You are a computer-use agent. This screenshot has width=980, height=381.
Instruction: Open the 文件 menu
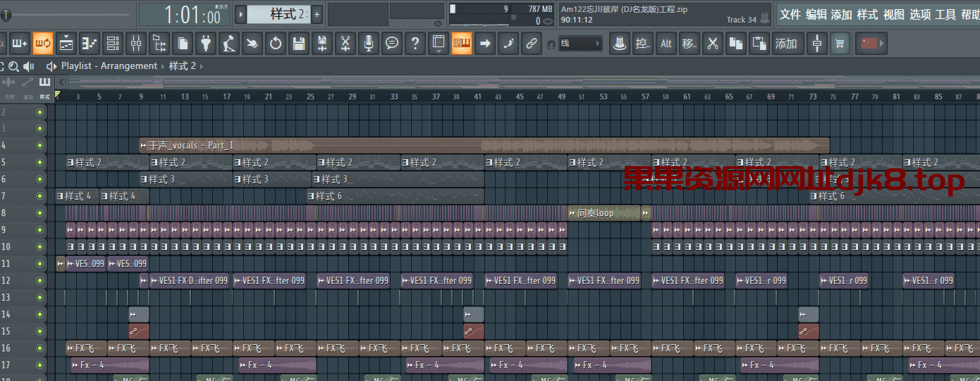point(790,14)
